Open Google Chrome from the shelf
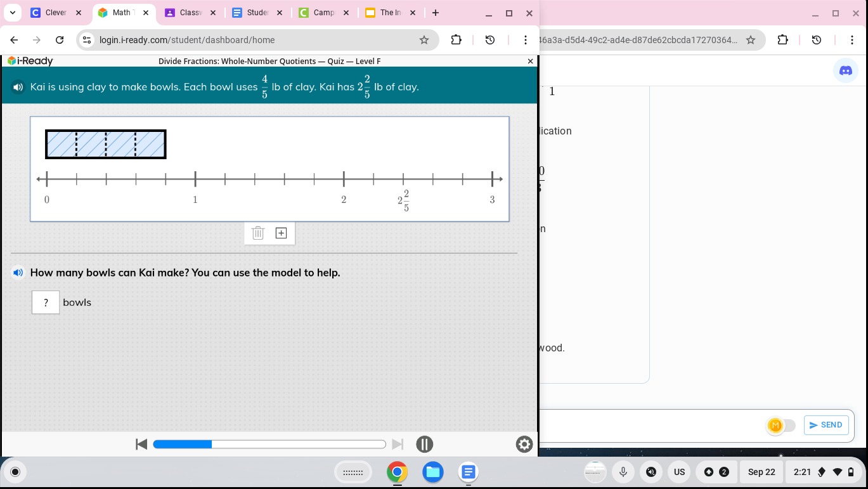Viewport: 868px width, 489px height. coord(398,472)
